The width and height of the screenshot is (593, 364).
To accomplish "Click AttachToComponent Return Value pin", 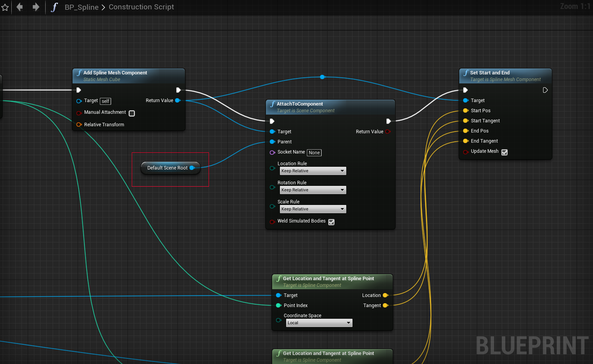I will click(x=388, y=132).
